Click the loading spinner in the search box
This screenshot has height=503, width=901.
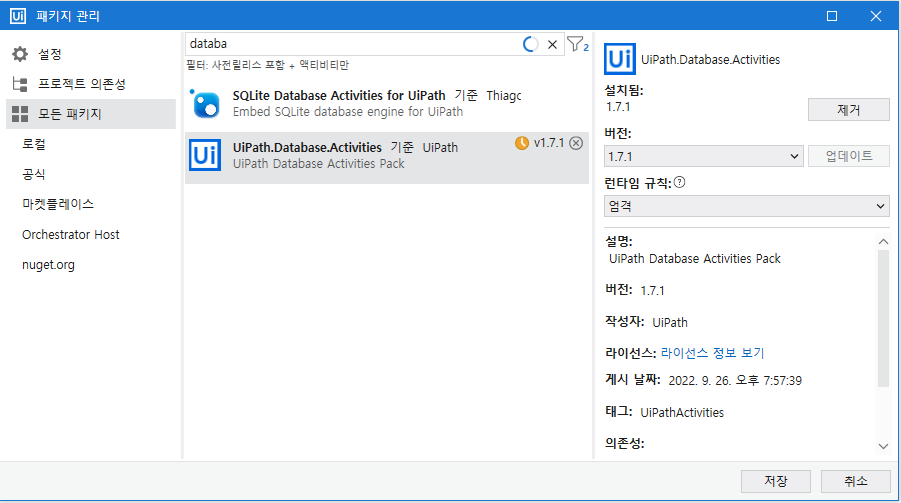(x=530, y=44)
